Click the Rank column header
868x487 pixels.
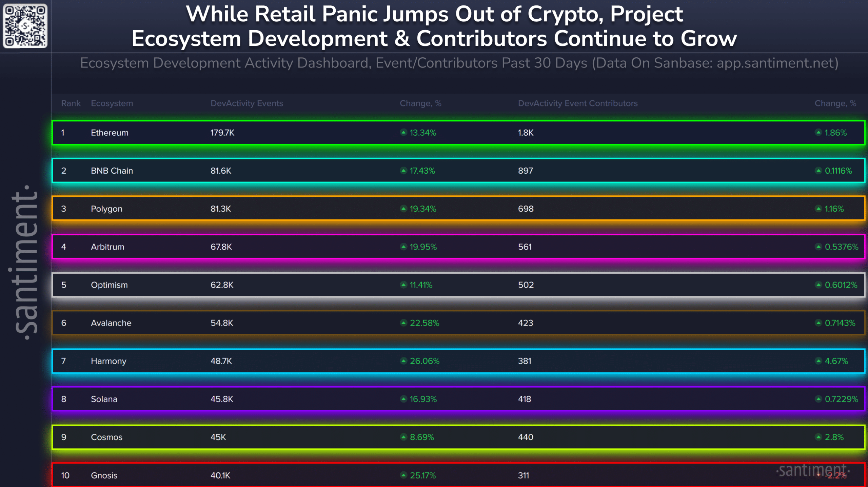pyautogui.click(x=71, y=103)
